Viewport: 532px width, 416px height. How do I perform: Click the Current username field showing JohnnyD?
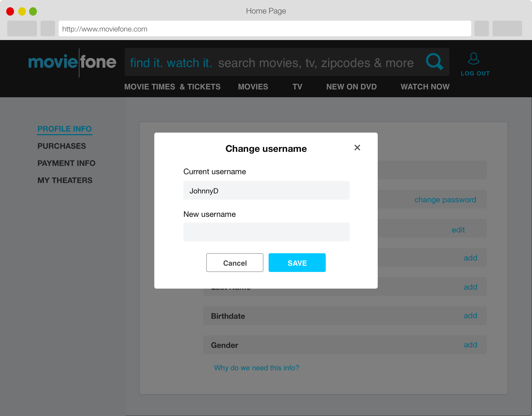(266, 191)
